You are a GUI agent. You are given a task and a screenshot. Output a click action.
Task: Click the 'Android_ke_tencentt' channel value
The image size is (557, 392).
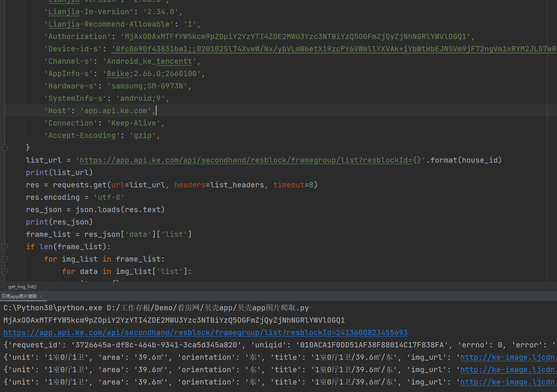pyautogui.click(x=149, y=61)
